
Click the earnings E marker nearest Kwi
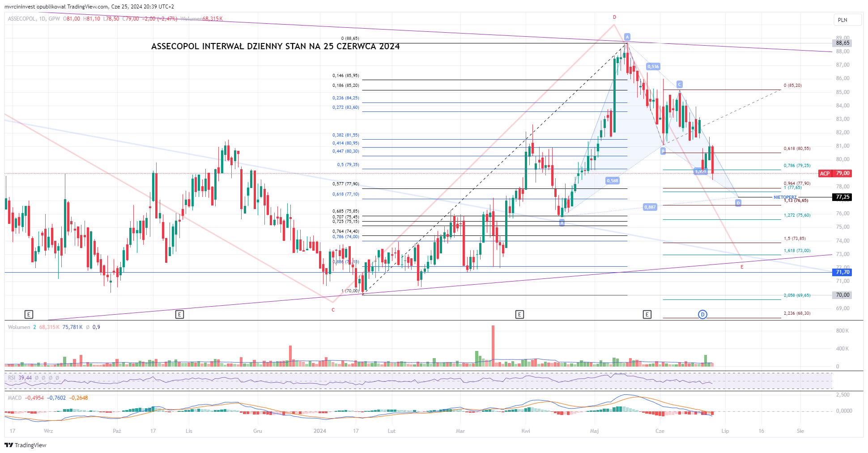tap(519, 314)
